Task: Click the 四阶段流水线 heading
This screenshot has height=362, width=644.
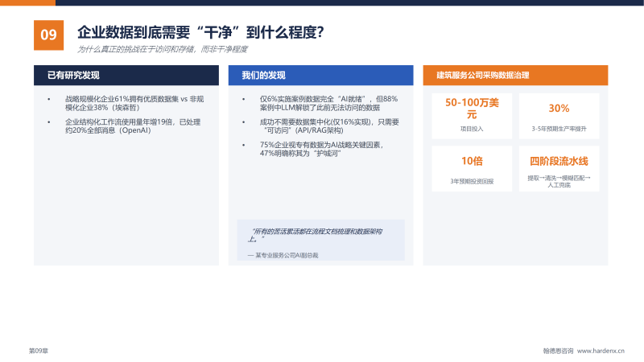Action: (x=559, y=161)
